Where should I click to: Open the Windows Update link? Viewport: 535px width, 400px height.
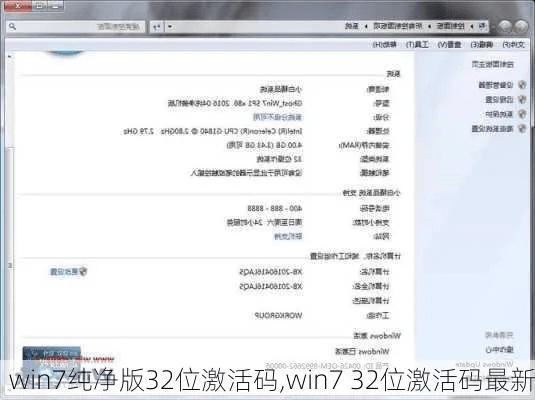[x=484, y=364]
